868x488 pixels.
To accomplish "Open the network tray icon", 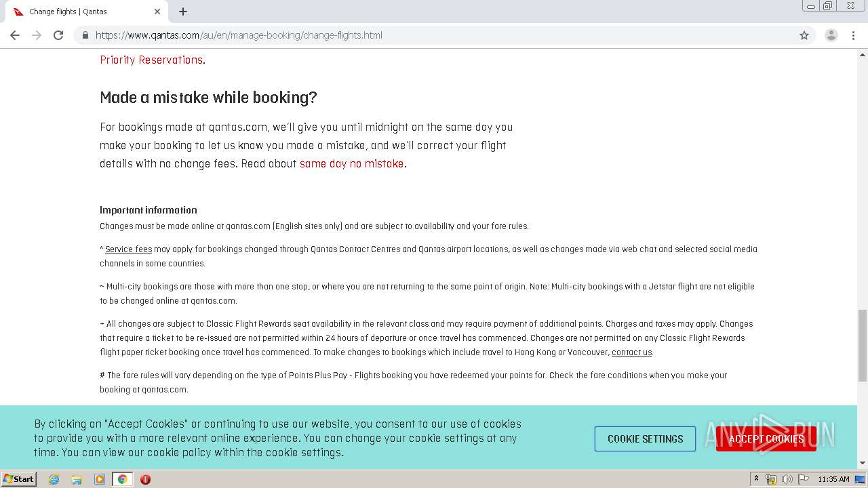I will click(771, 479).
